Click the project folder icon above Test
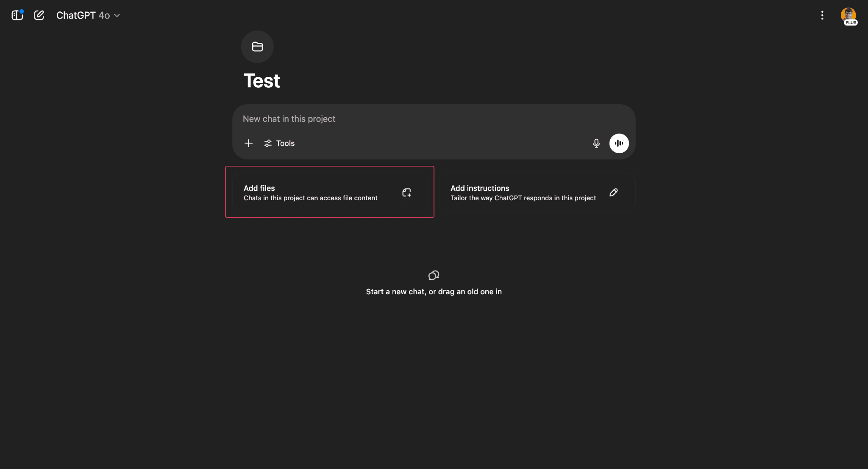 click(x=257, y=47)
